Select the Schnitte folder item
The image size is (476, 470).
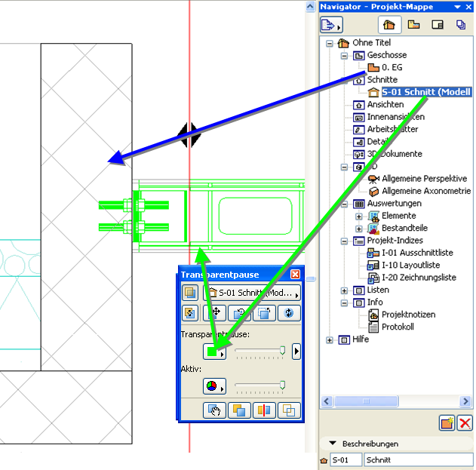382,79
